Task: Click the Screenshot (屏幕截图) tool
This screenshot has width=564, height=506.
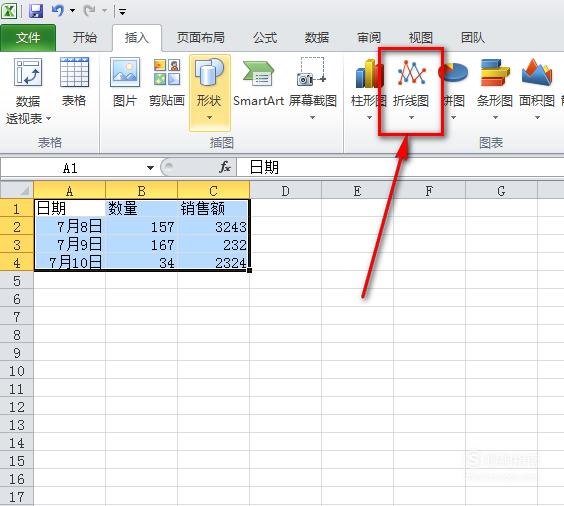Action: click(x=313, y=88)
